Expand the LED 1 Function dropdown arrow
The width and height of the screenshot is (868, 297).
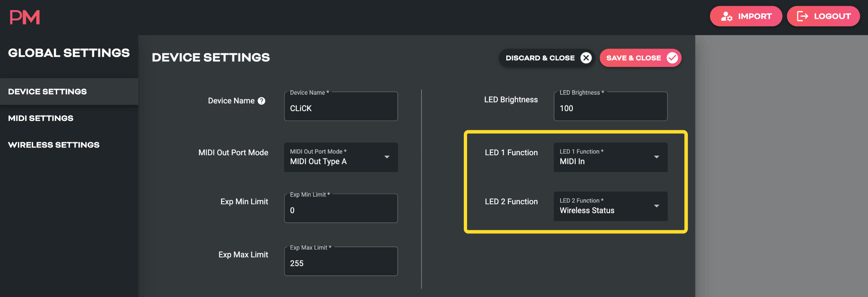pyautogui.click(x=657, y=157)
